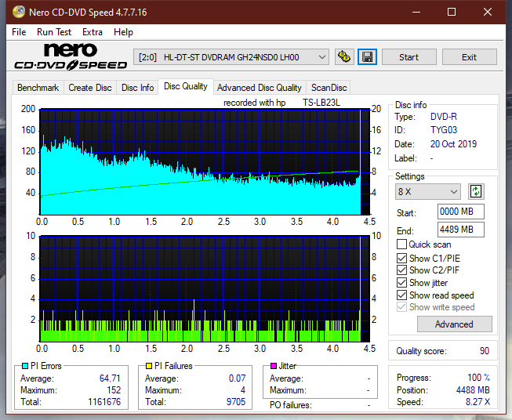This screenshot has width=512, height=420.
Task: Click the Speed value 8.27 X
Action: (x=478, y=402)
